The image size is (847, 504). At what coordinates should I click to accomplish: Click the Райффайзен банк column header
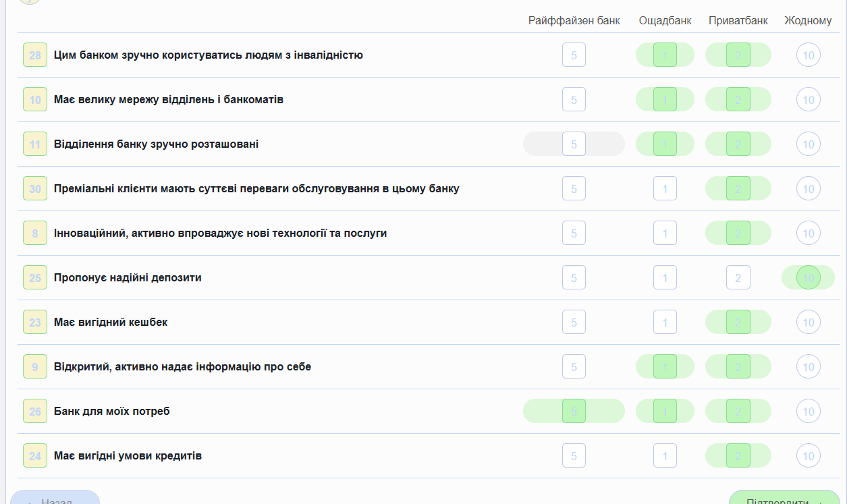574,20
